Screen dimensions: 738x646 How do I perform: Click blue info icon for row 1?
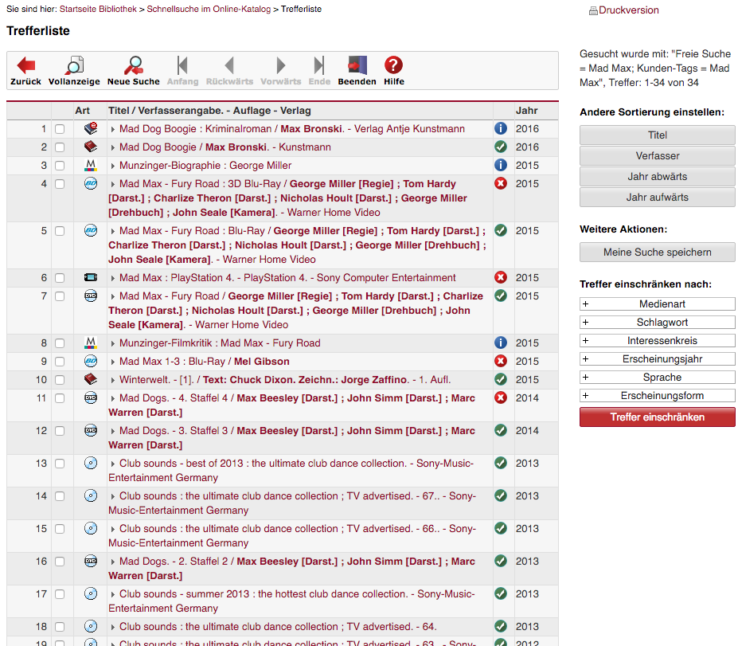coord(501,129)
